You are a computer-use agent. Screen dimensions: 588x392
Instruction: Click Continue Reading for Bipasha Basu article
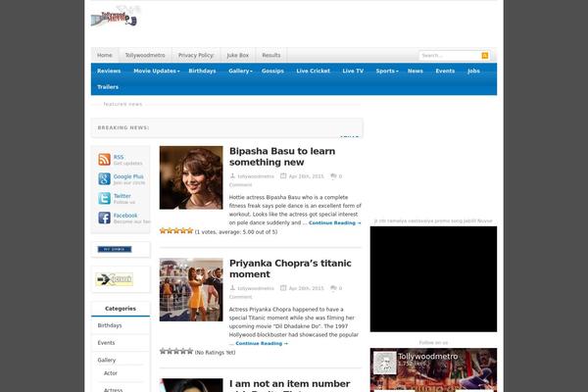click(x=335, y=222)
